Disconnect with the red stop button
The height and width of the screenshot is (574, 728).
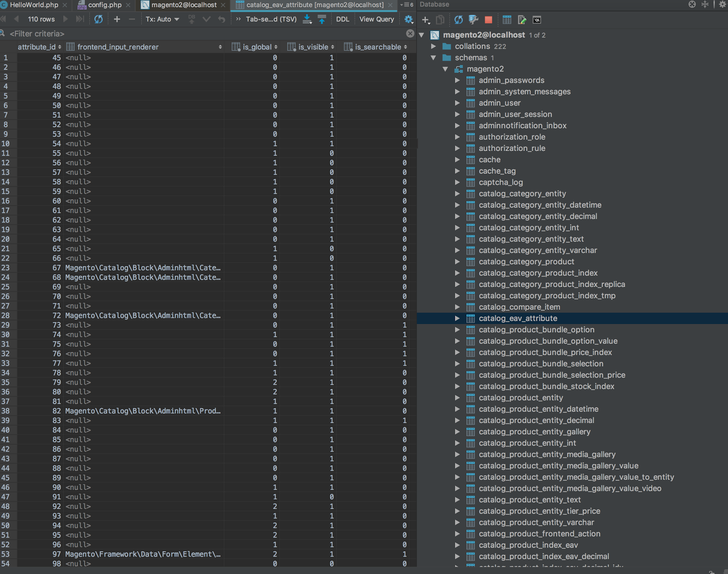(489, 20)
